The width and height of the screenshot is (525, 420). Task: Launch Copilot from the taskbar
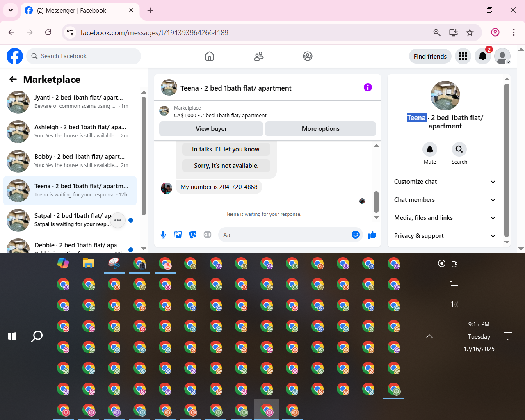click(63, 263)
